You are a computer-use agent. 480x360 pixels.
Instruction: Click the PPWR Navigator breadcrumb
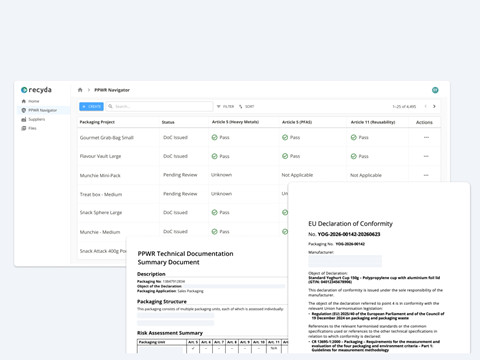click(112, 90)
